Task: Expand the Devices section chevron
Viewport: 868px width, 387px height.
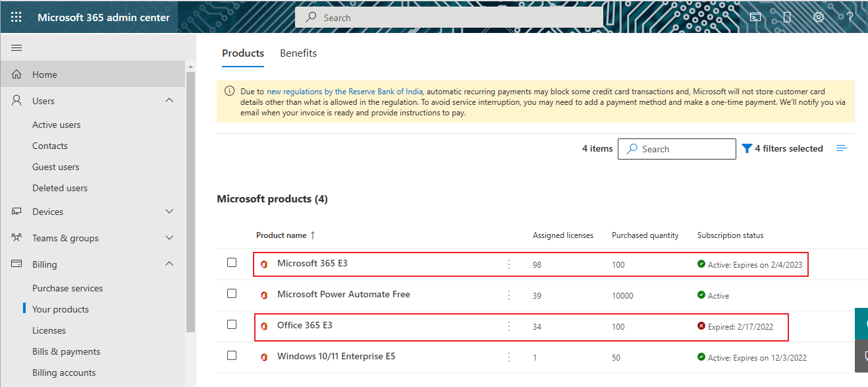Action: coord(169,212)
